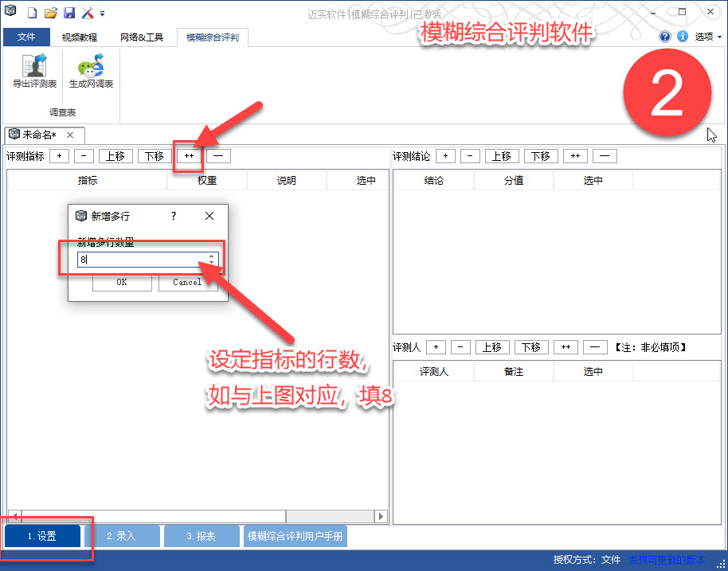Open file using the folder icon

click(51, 13)
